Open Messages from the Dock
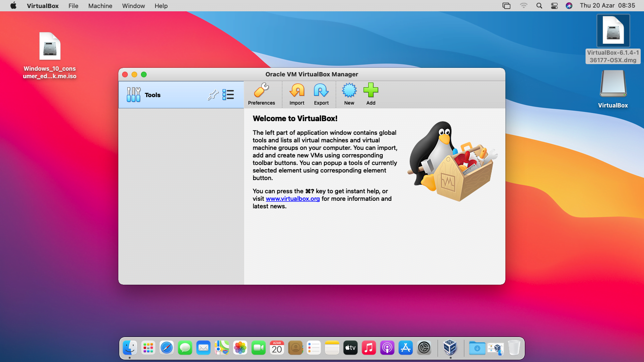 [x=185, y=348]
